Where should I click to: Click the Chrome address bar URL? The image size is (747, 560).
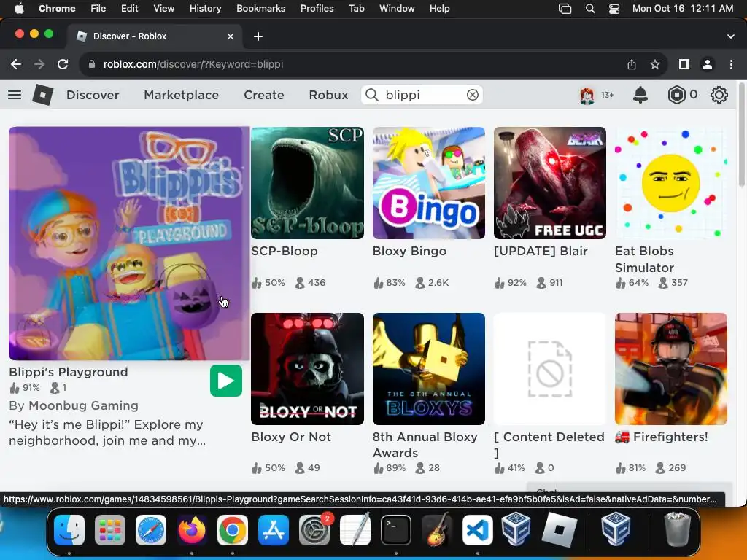click(193, 64)
